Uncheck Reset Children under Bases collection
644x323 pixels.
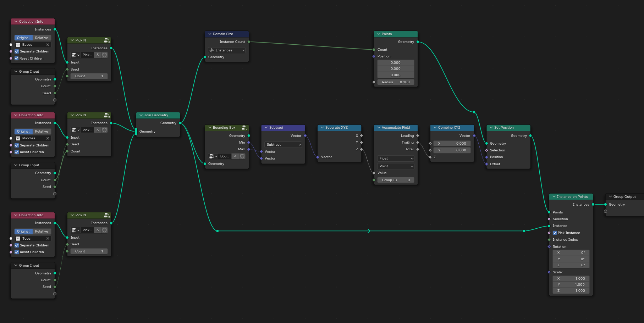(17, 59)
